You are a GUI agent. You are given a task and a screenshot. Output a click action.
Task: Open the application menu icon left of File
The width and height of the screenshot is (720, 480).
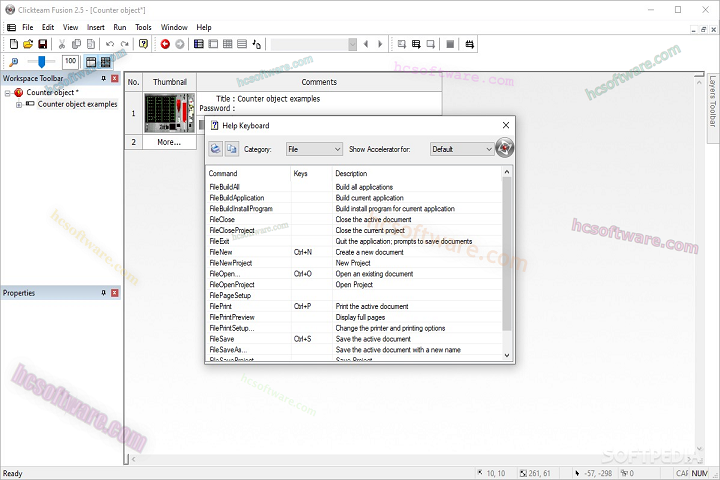point(11,28)
